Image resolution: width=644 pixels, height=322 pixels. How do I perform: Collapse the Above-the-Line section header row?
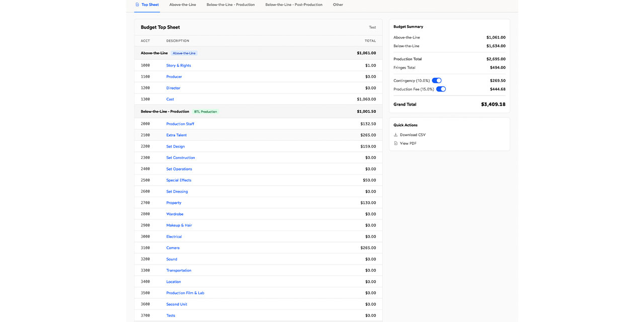click(x=154, y=53)
